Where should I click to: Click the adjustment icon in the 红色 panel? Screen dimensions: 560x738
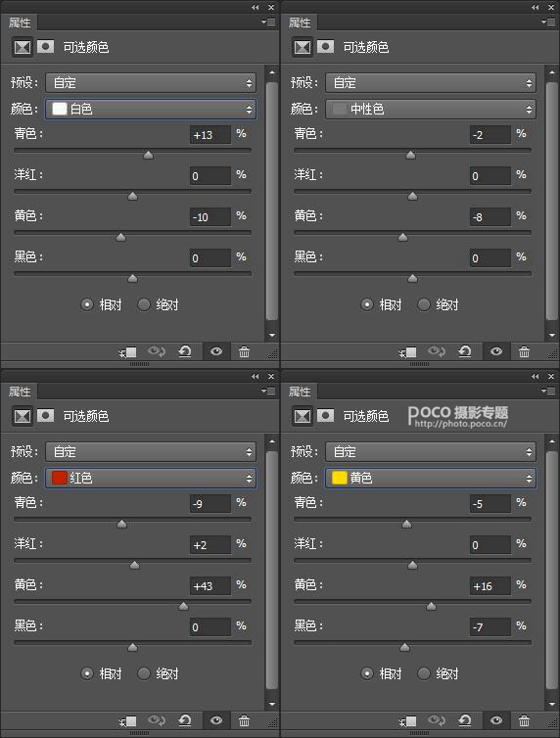tap(23, 416)
